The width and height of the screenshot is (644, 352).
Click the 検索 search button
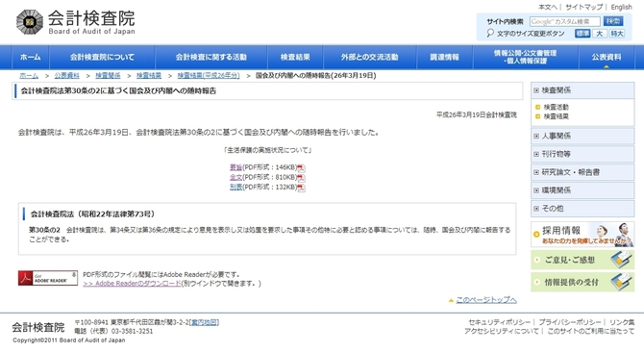click(x=613, y=21)
